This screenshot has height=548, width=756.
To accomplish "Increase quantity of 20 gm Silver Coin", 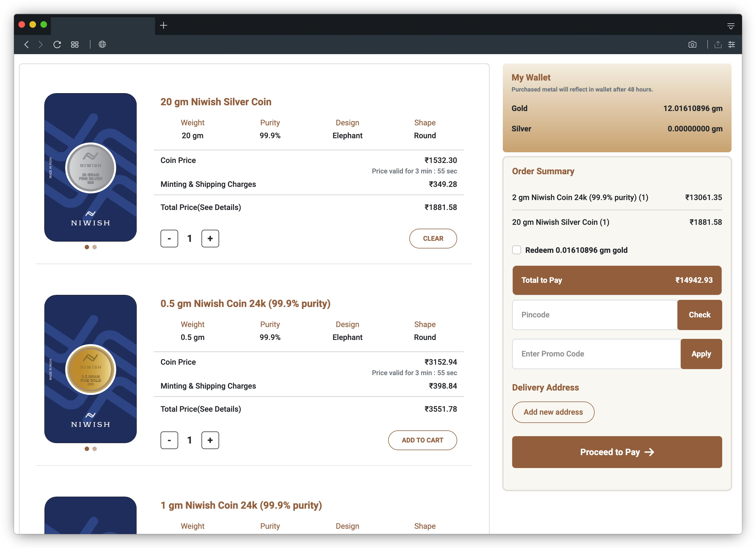I will (x=210, y=239).
